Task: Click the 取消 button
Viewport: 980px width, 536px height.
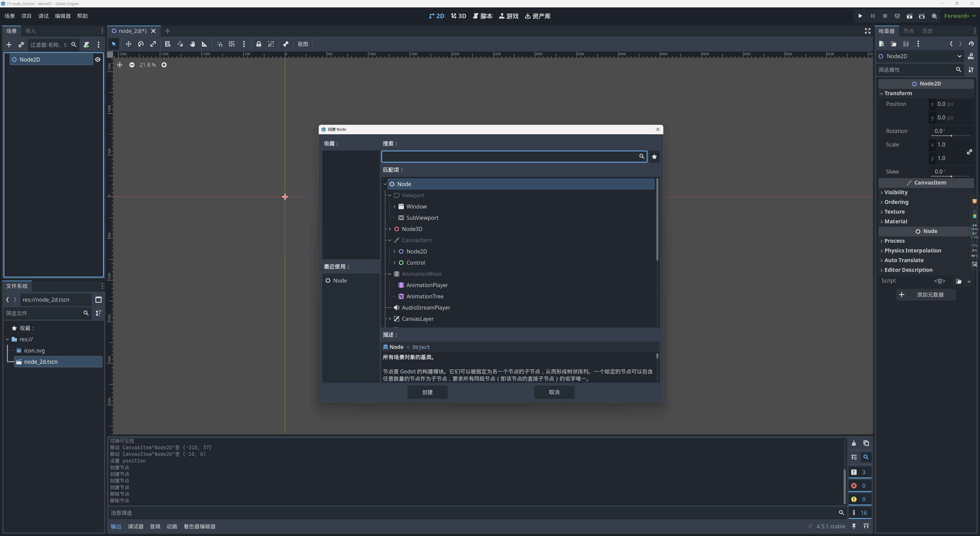Action: tap(554, 392)
